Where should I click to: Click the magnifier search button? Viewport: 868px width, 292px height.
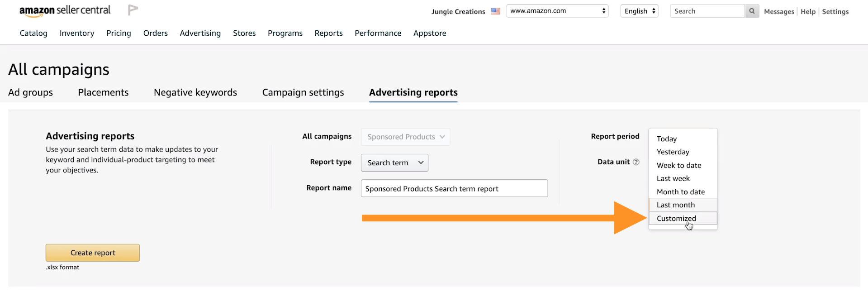click(x=752, y=11)
